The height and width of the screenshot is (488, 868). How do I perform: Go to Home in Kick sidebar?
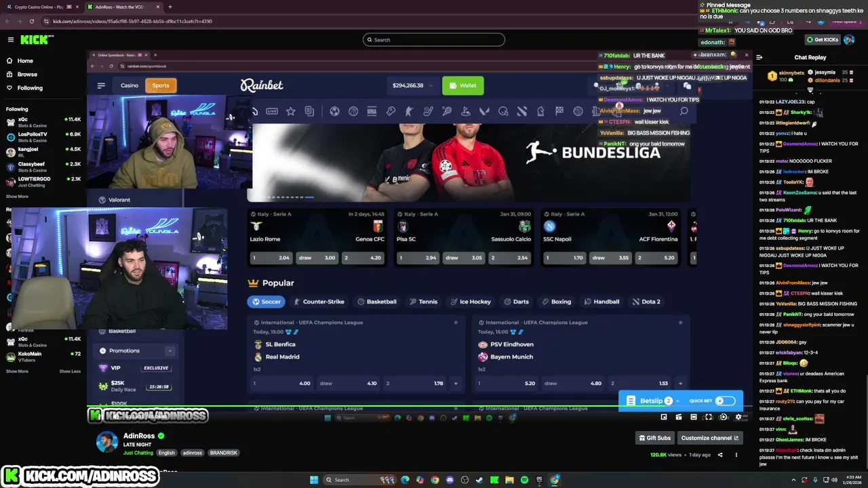[25, 60]
